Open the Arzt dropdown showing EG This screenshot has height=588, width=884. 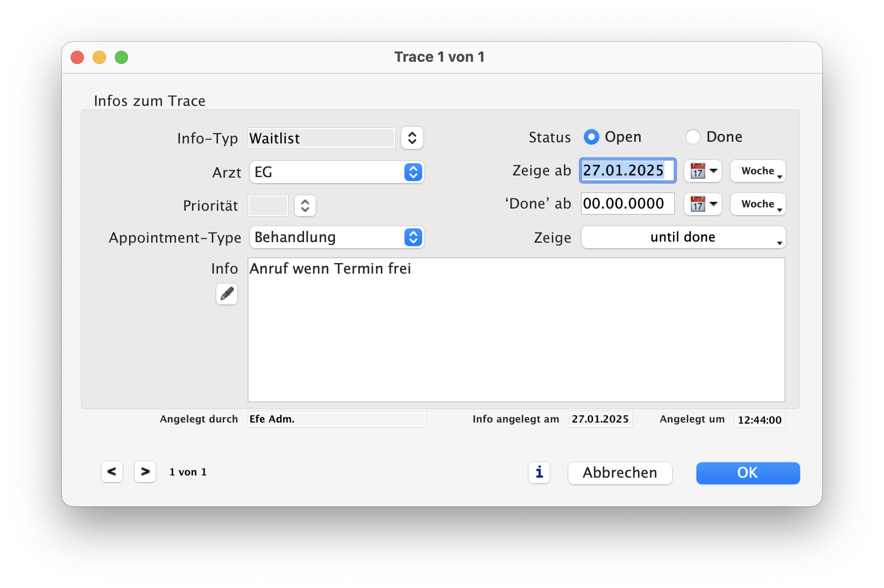click(x=336, y=172)
